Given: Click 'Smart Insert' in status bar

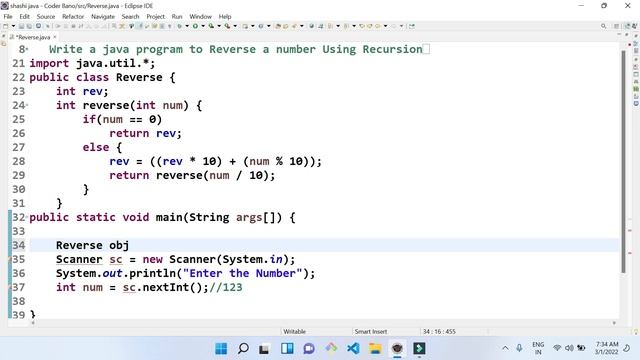Looking at the screenshot, I should (x=371, y=331).
